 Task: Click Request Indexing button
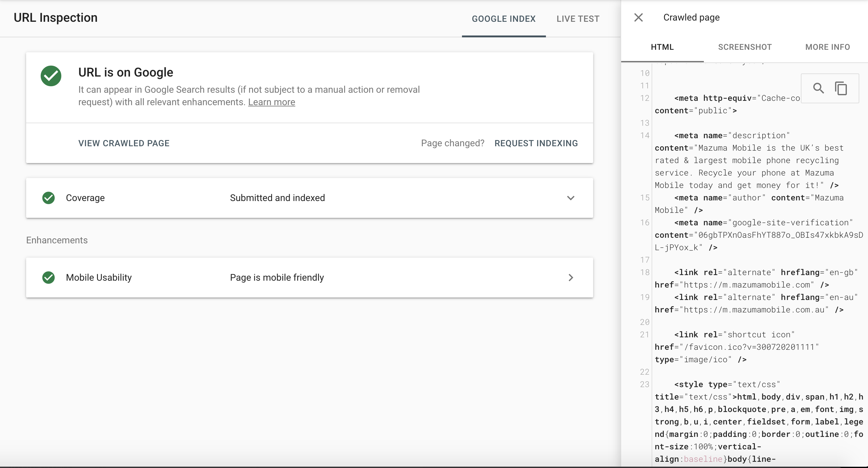point(536,143)
